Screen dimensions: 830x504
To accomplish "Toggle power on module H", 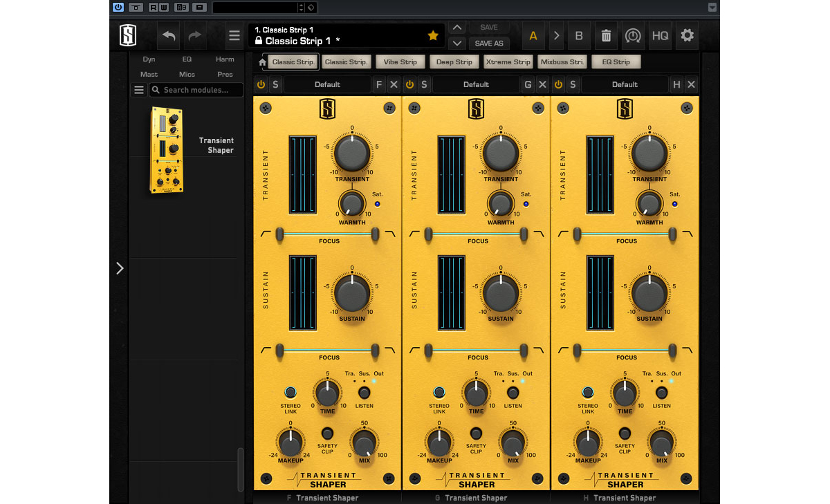I will pyautogui.click(x=558, y=84).
